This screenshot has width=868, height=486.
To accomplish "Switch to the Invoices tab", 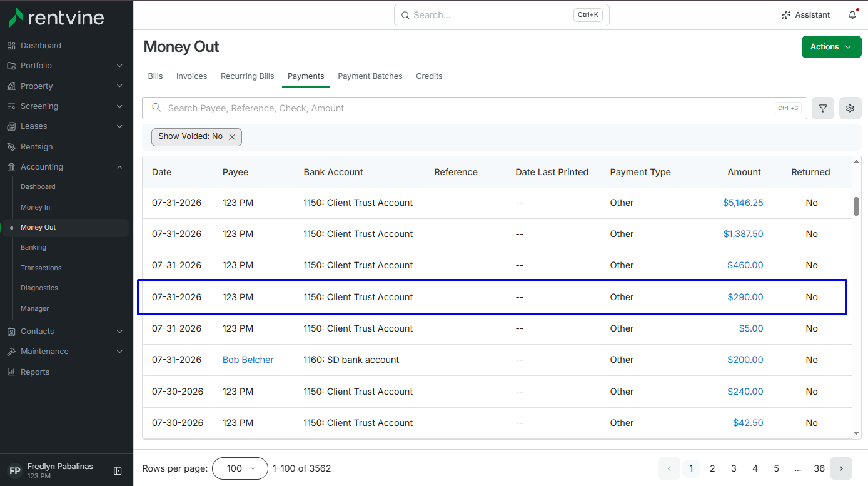I will [x=191, y=76].
